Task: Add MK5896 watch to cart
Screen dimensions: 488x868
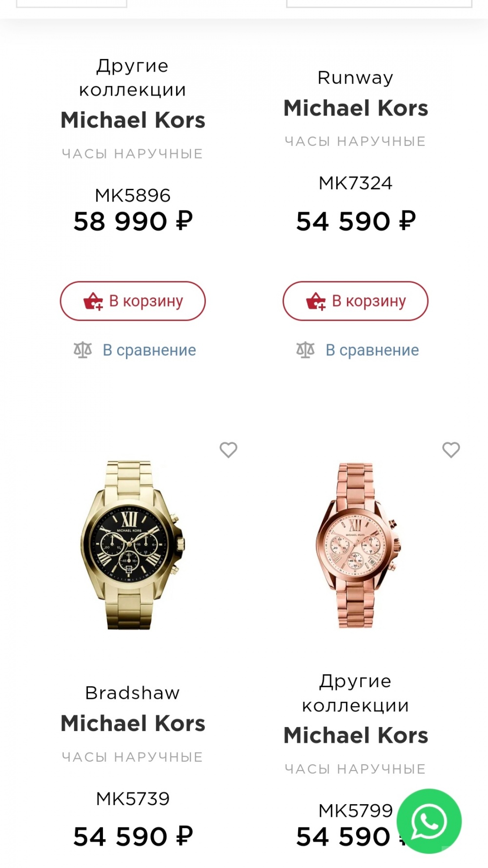Action: pos(133,301)
